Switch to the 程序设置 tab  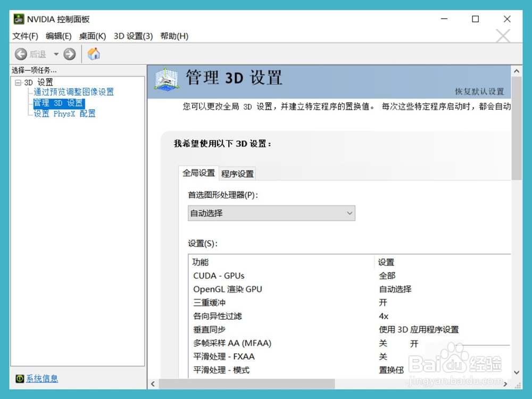237,173
